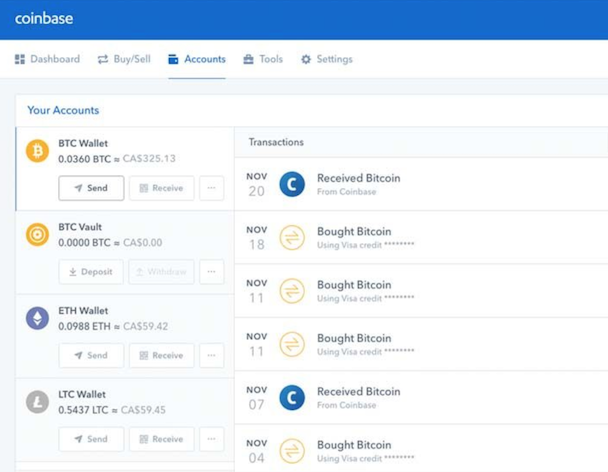Send from the ETH Wallet
Image resolution: width=608 pixels, height=472 pixels.
91,355
